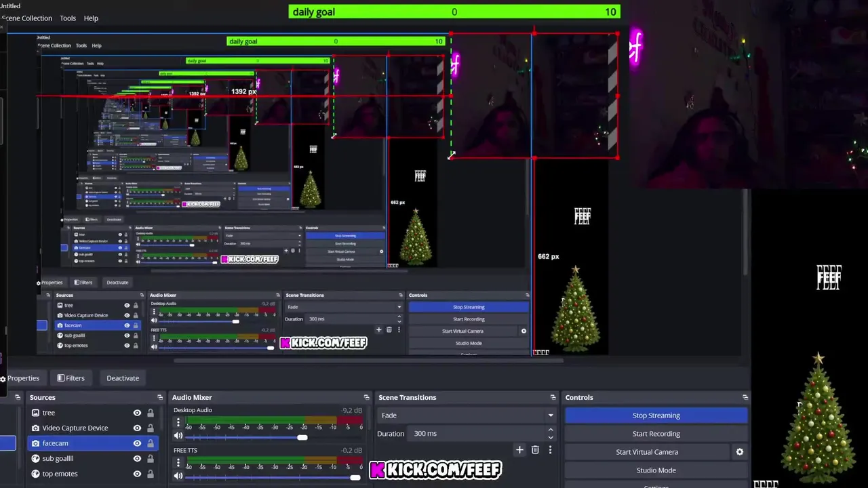Pop out the dock left of Sources
Screen dimensions: 868x488
click(18, 397)
